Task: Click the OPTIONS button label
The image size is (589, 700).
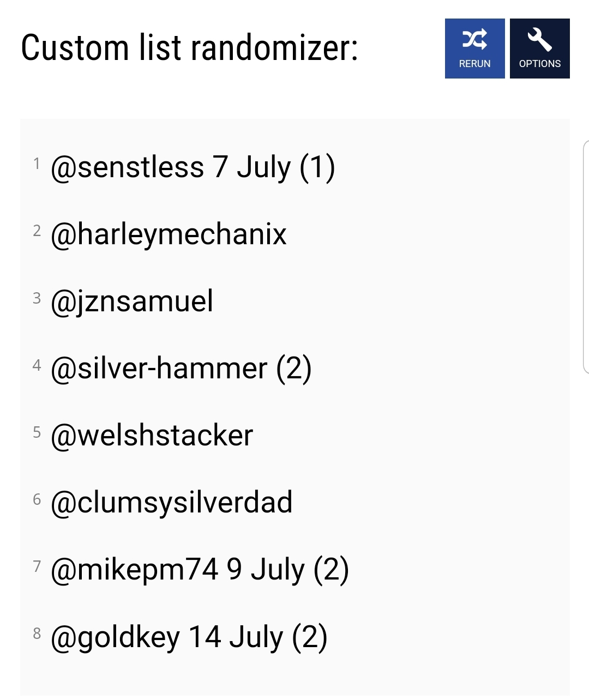Action: click(540, 64)
